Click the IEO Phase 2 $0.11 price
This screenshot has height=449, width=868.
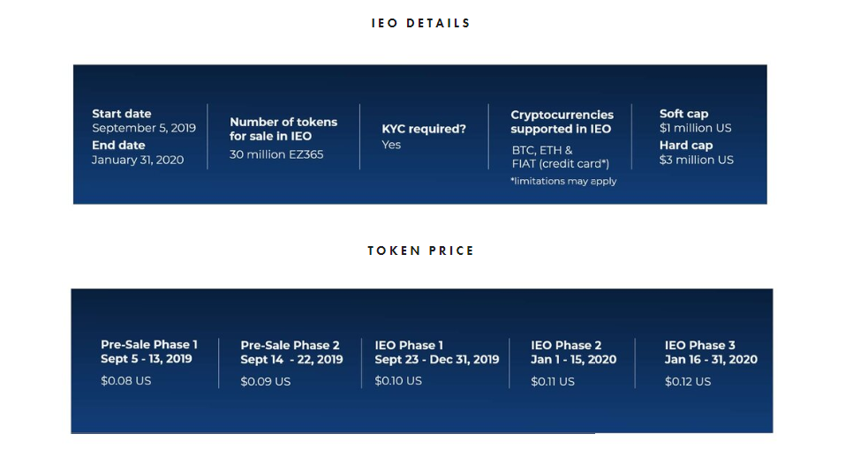point(553,382)
